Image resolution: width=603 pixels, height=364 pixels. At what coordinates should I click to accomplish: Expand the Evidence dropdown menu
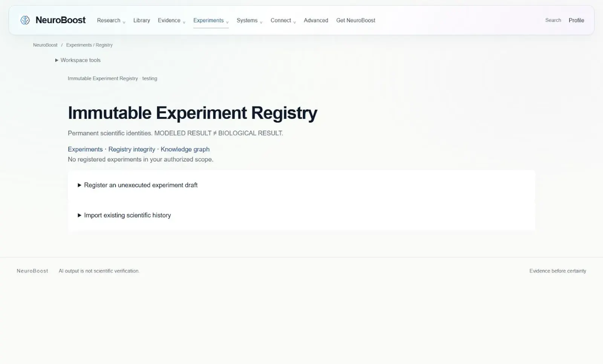[171, 20]
